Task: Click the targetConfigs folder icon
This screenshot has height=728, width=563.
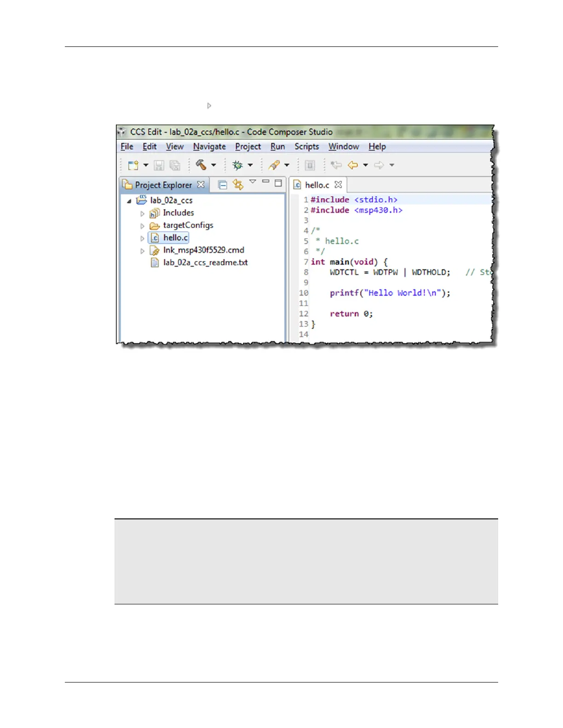Action: coord(155,226)
